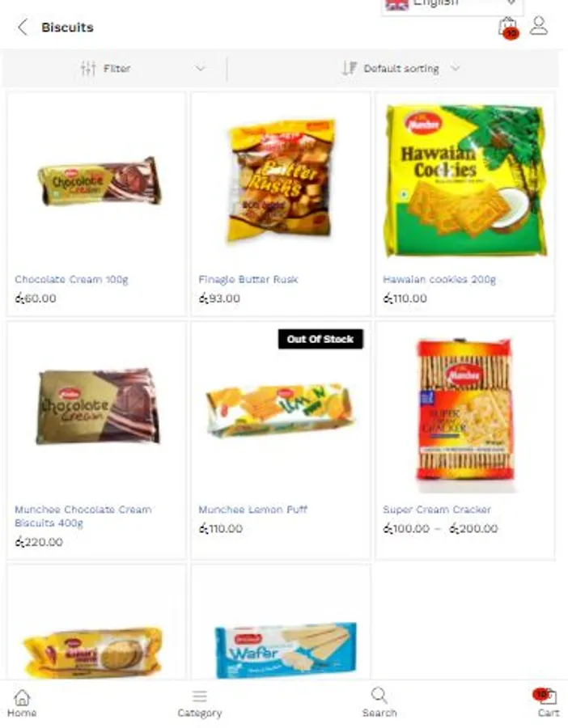Image resolution: width=568 pixels, height=728 pixels.
Task: Open the Search magnifier in bottom bar
Action: (379, 695)
